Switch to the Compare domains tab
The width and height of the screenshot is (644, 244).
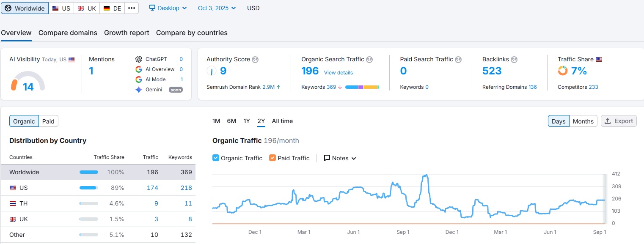click(x=68, y=33)
